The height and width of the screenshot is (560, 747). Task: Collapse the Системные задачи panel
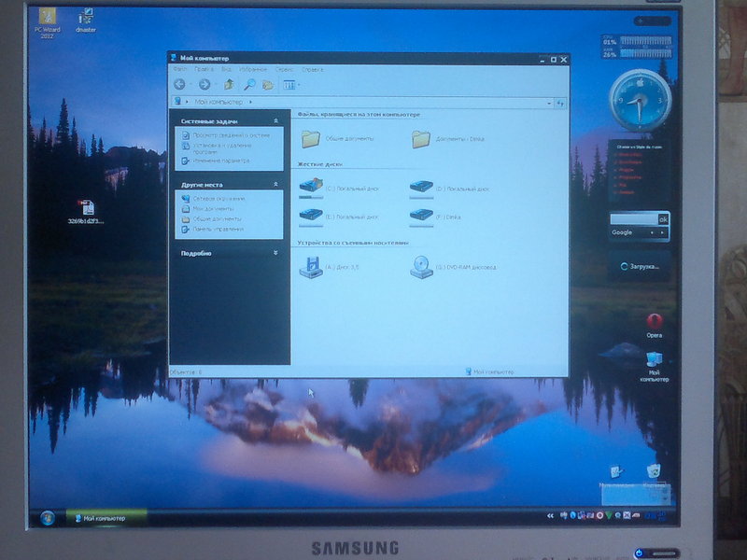[275, 121]
